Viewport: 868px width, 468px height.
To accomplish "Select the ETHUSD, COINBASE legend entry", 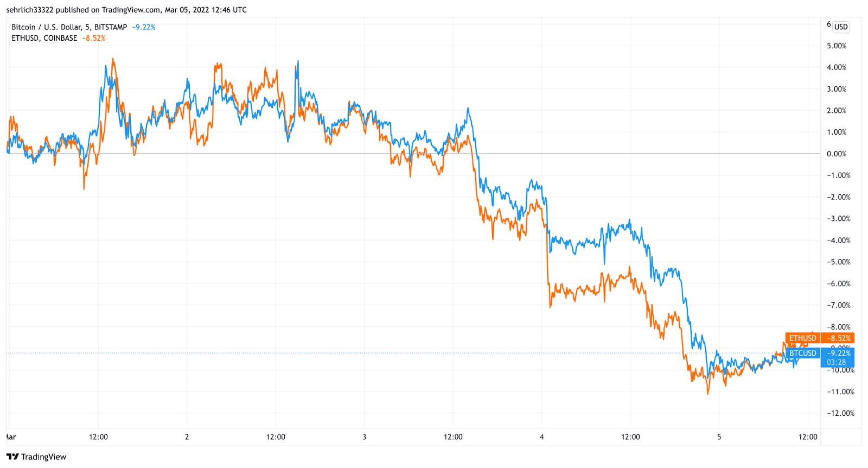I will click(x=44, y=39).
